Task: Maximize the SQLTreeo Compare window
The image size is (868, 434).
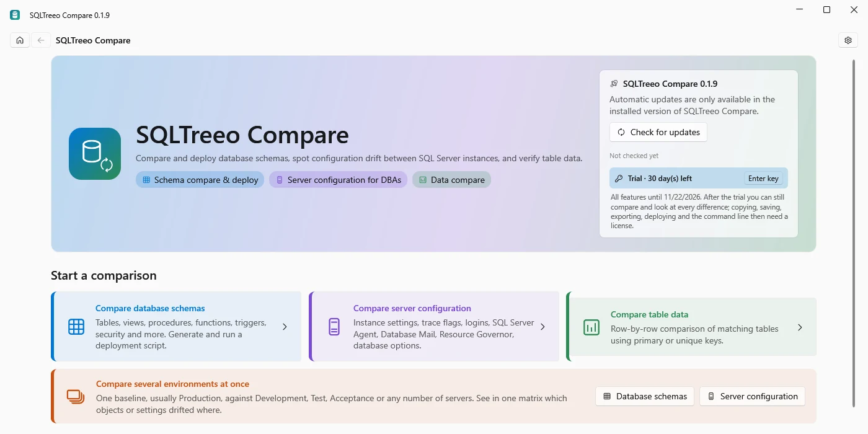Action: tap(826, 10)
